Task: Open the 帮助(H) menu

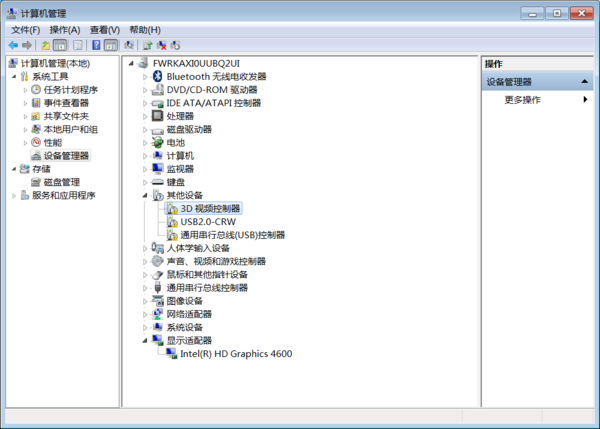Action: (x=145, y=30)
